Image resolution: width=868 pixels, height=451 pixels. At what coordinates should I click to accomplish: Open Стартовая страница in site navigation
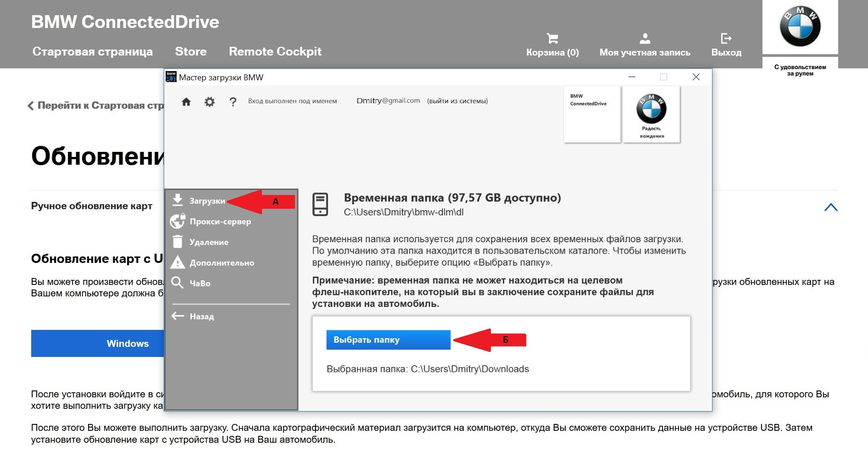tap(93, 51)
